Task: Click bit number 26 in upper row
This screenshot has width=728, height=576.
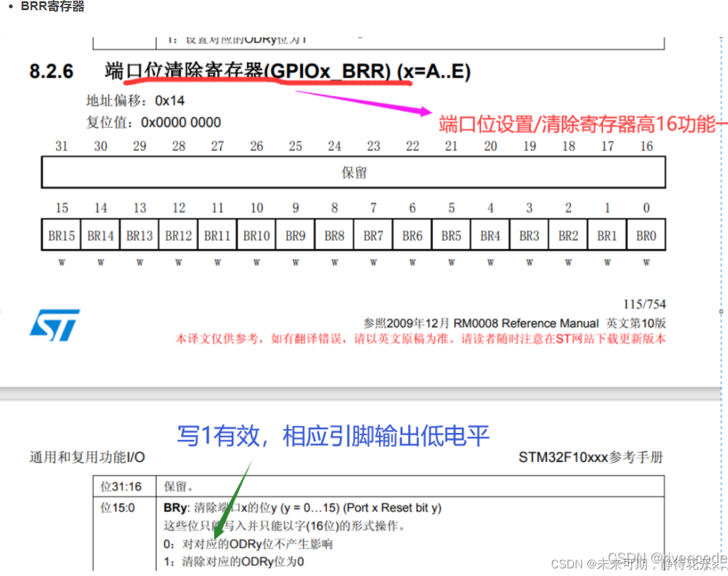Action: (x=256, y=146)
